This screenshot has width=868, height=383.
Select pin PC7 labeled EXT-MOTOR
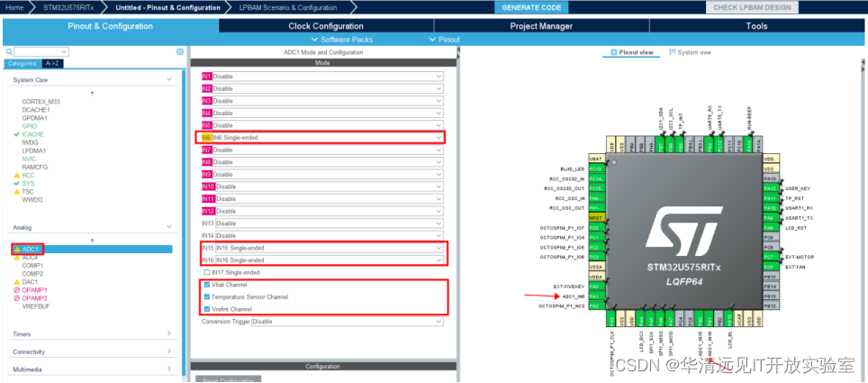(770, 257)
